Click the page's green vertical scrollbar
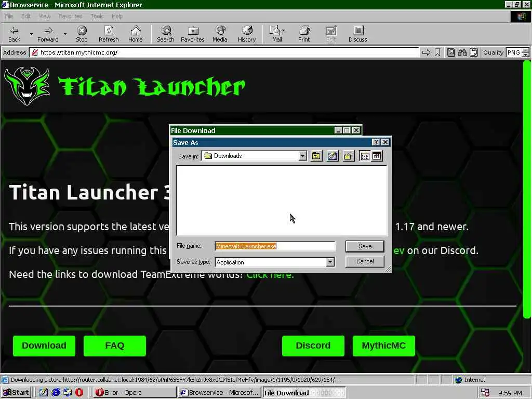 [x=527, y=189]
